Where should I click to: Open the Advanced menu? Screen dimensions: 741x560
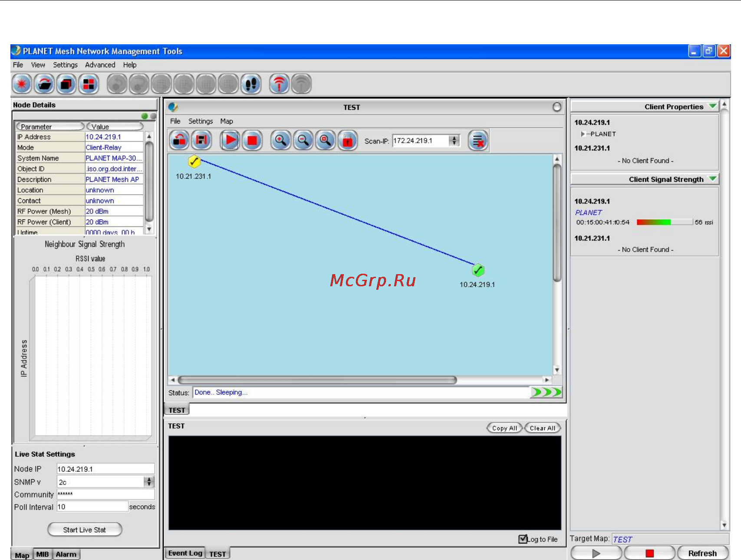[100, 65]
